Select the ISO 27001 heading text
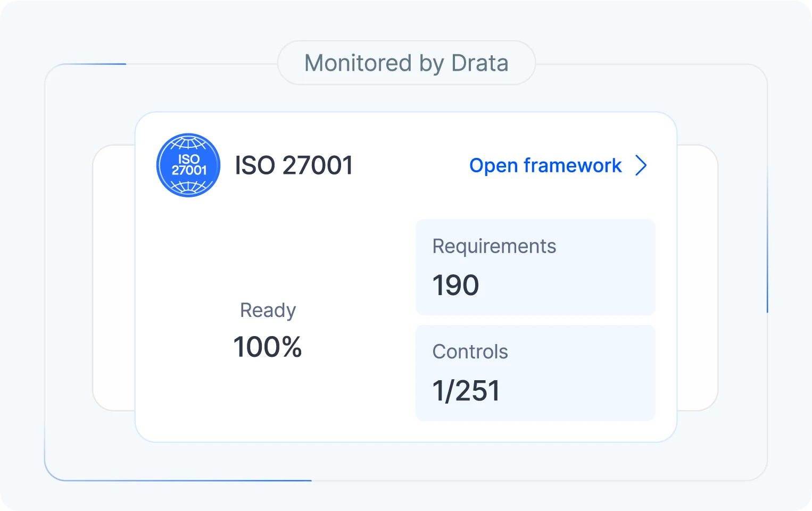 coord(294,165)
